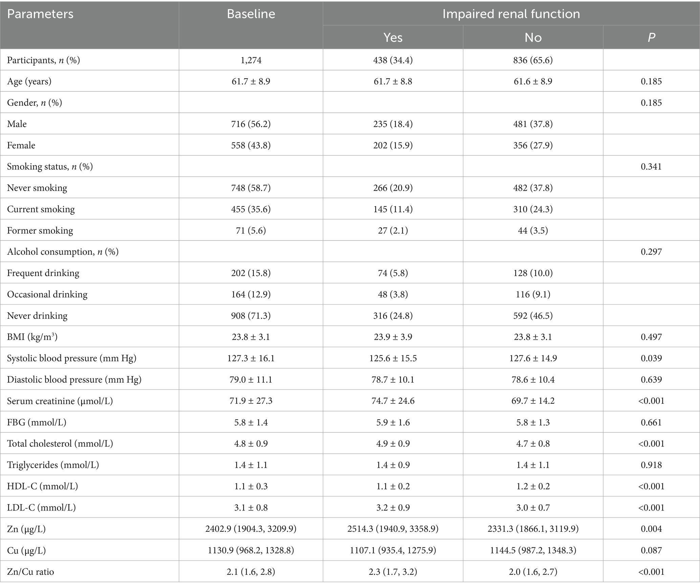Click the Former smoking row label
This screenshot has height=588, width=700.
[x=40, y=230]
